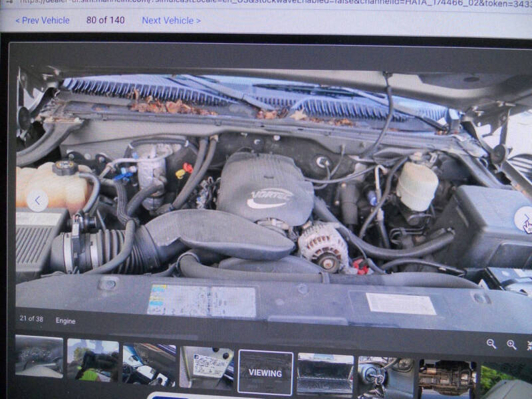The image size is (532, 399).
Task: Open the thumbnail with the yellow-green object
Action: pyautogui.click(x=93, y=360)
